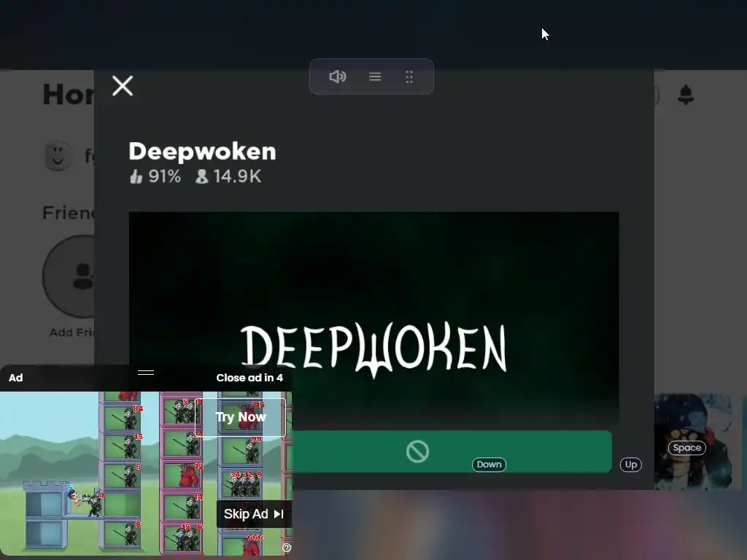This screenshot has height=560, width=747.
Task: Click the user avatar smiley icon
Action: tap(58, 156)
